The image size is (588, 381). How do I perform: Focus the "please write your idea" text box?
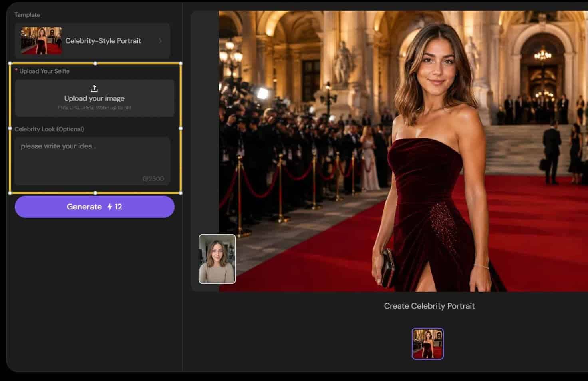92,161
